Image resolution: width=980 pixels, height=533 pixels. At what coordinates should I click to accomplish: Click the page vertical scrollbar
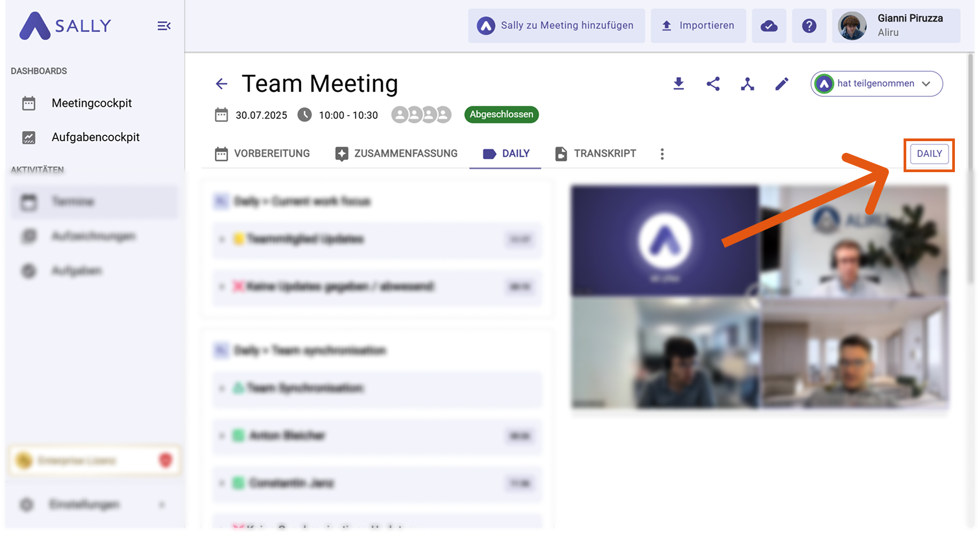pyautogui.click(x=971, y=168)
